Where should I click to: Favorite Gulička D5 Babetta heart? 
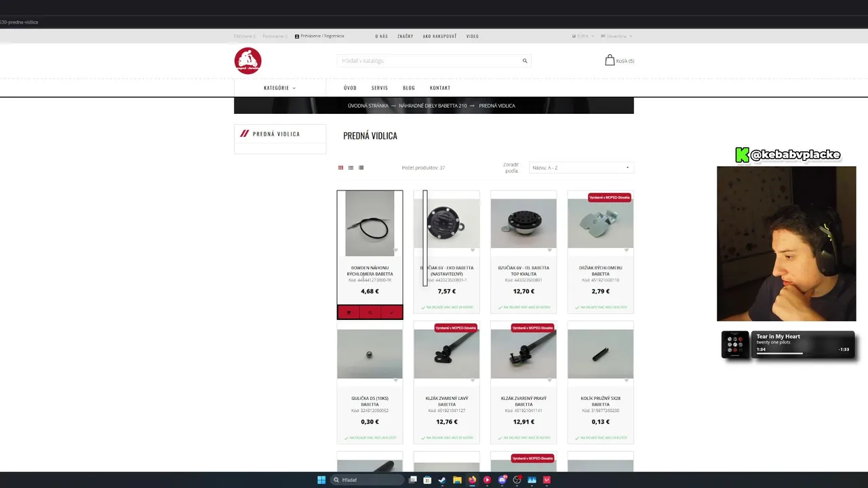(396, 380)
